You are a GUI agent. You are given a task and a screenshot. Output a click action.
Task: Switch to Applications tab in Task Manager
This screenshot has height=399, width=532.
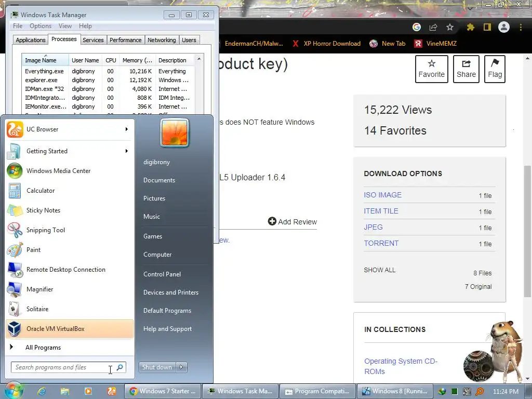(31, 40)
